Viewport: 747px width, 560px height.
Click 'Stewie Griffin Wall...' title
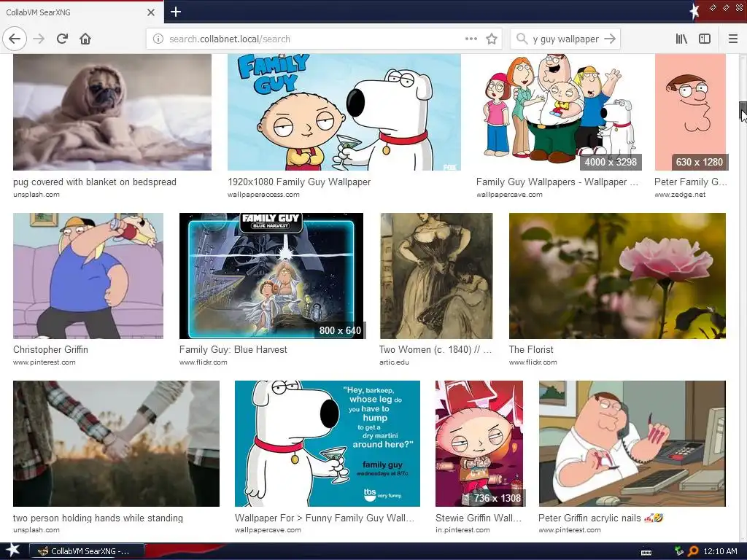pos(479,518)
